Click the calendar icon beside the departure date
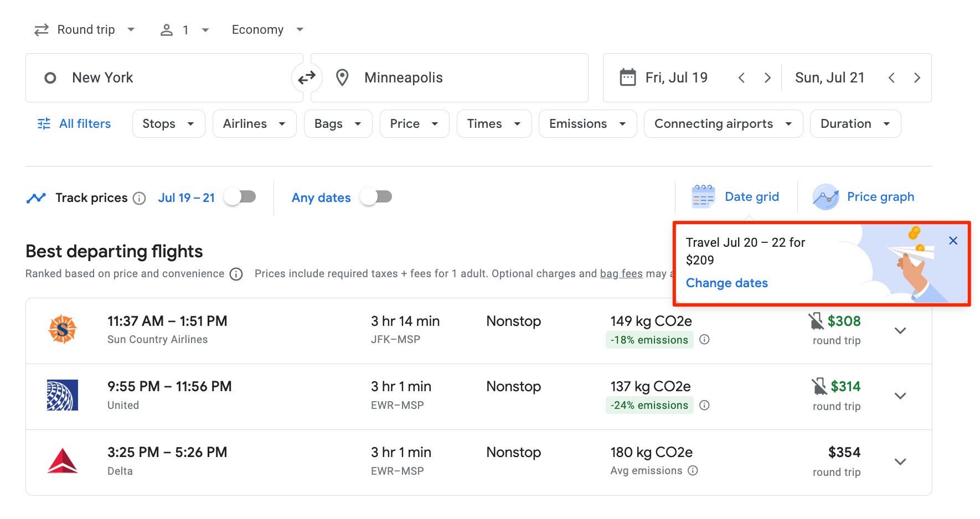The width and height of the screenshot is (980, 519). point(626,77)
